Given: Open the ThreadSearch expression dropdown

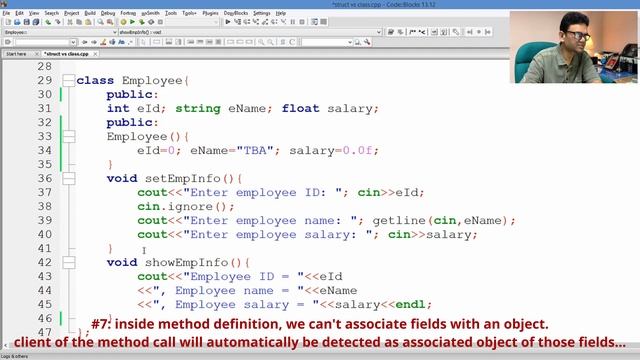Looking at the screenshot, I should click(x=350, y=42).
